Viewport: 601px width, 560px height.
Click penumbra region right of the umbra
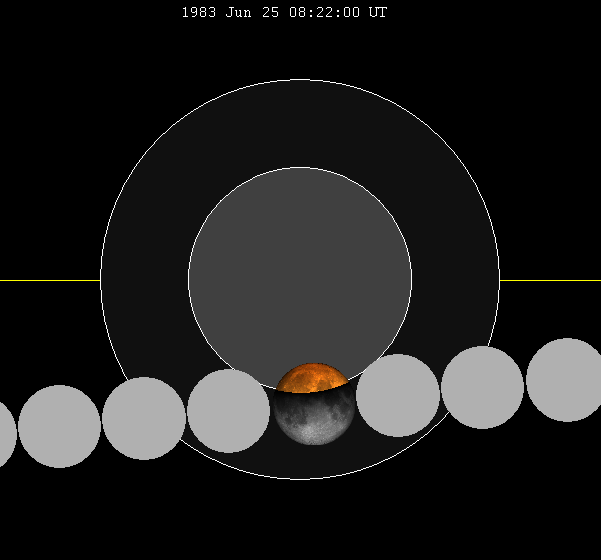coord(455,279)
